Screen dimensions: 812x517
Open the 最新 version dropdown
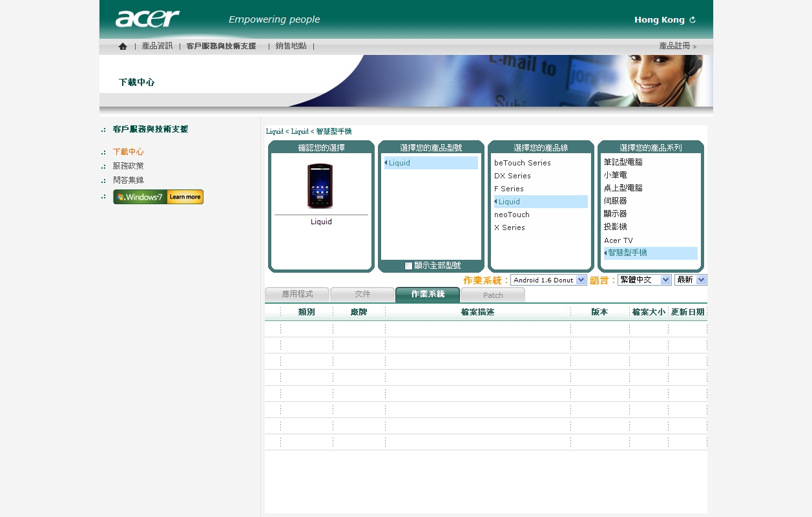click(691, 280)
